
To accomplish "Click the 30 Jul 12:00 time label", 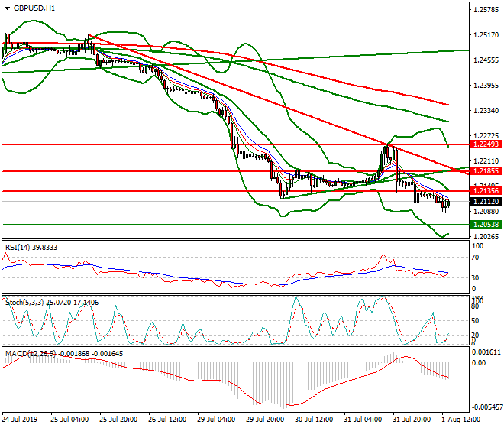I will [314, 420].
